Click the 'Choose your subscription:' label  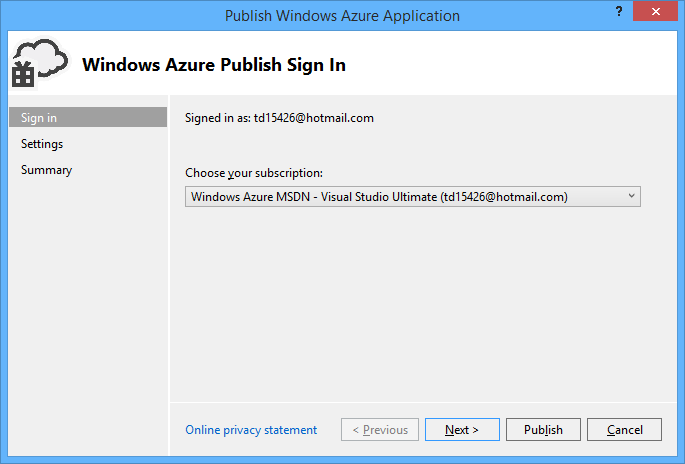pos(254,173)
